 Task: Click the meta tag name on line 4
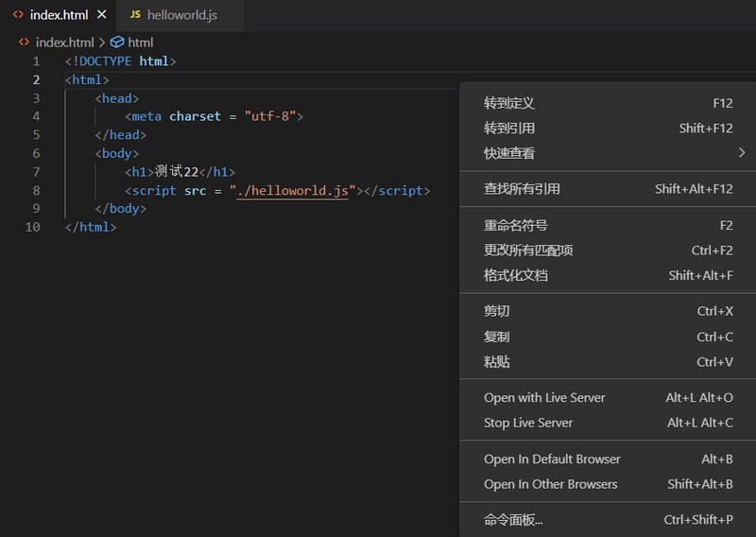click(146, 116)
